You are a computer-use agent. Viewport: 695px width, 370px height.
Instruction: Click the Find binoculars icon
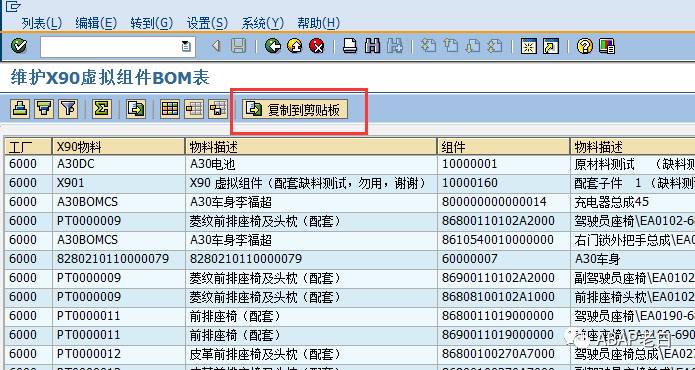pyautogui.click(x=372, y=46)
